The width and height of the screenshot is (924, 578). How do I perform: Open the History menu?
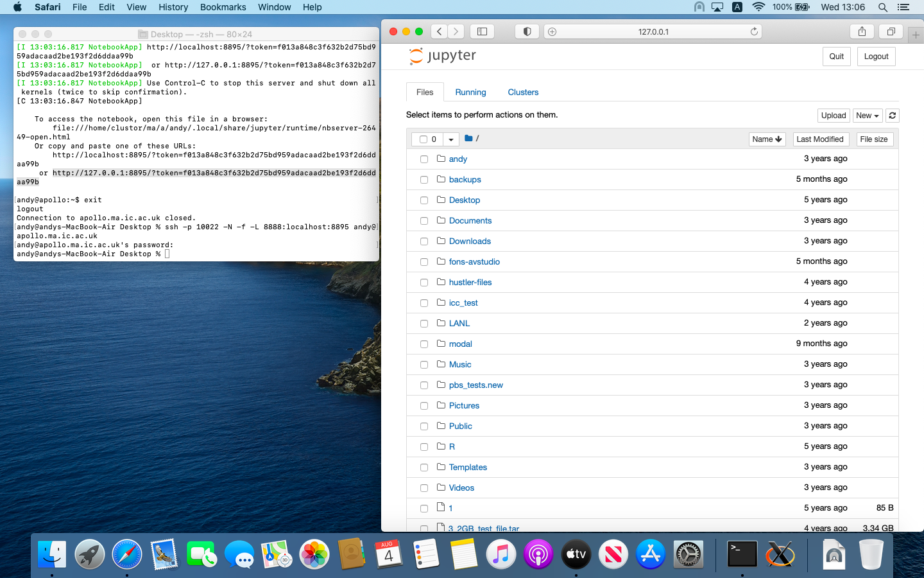(173, 7)
